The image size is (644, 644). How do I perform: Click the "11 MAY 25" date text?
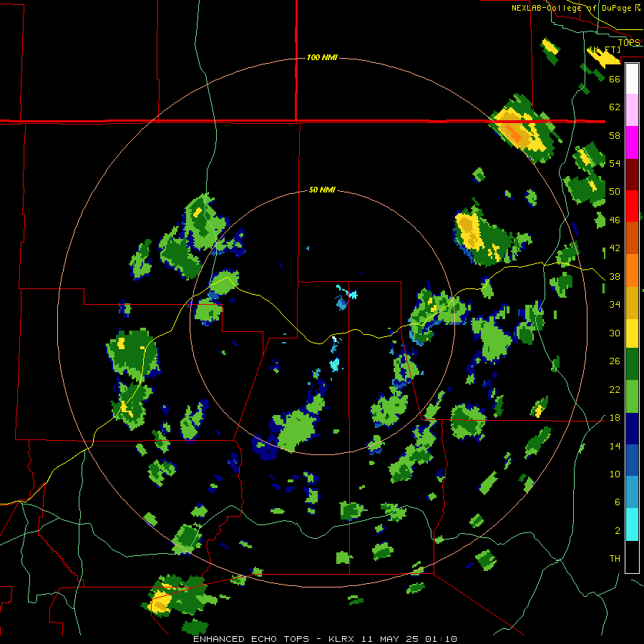tap(390, 639)
